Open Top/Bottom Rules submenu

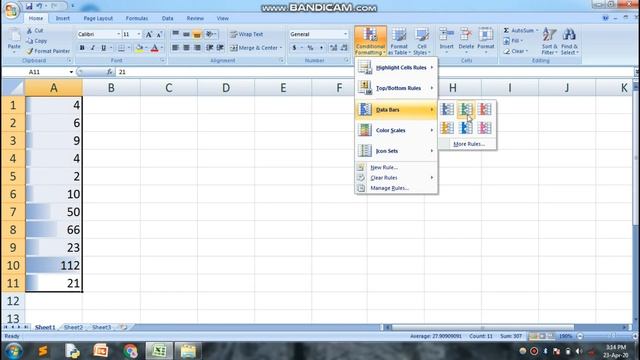pos(396,88)
